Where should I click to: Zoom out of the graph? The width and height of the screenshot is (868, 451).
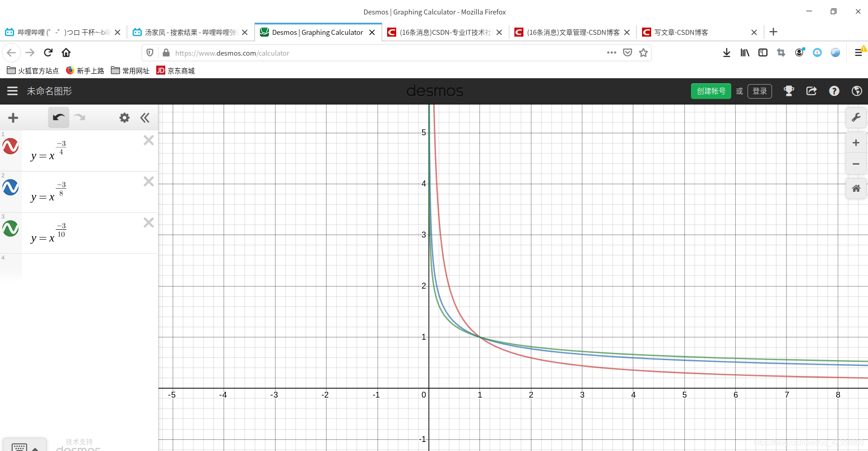pyautogui.click(x=856, y=164)
